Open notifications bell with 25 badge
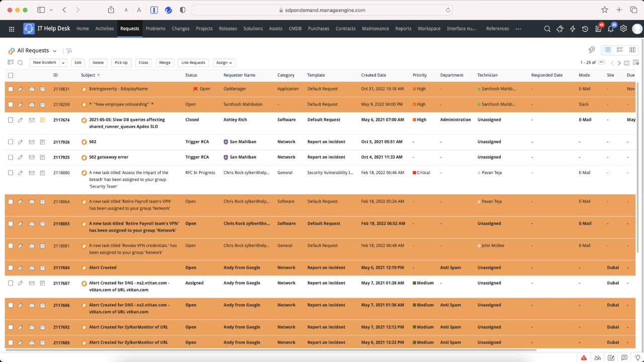Image resolution: width=644 pixels, height=362 pixels. [x=611, y=28]
